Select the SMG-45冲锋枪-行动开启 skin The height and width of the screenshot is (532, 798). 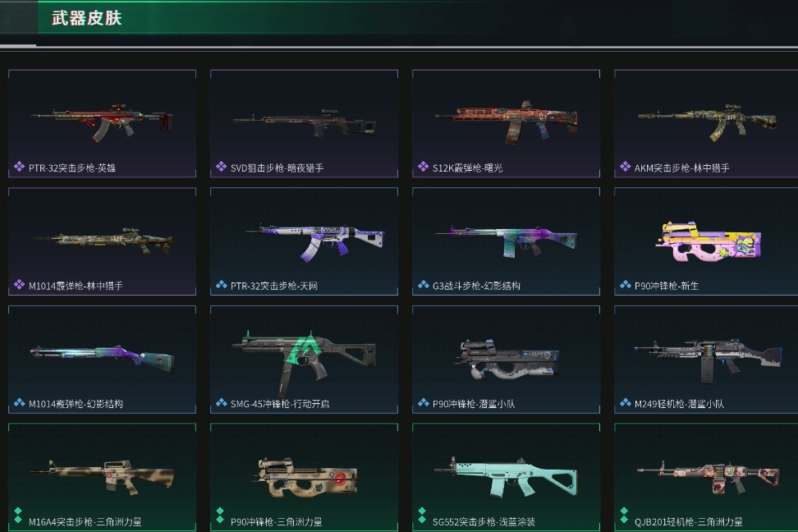pyautogui.click(x=304, y=360)
